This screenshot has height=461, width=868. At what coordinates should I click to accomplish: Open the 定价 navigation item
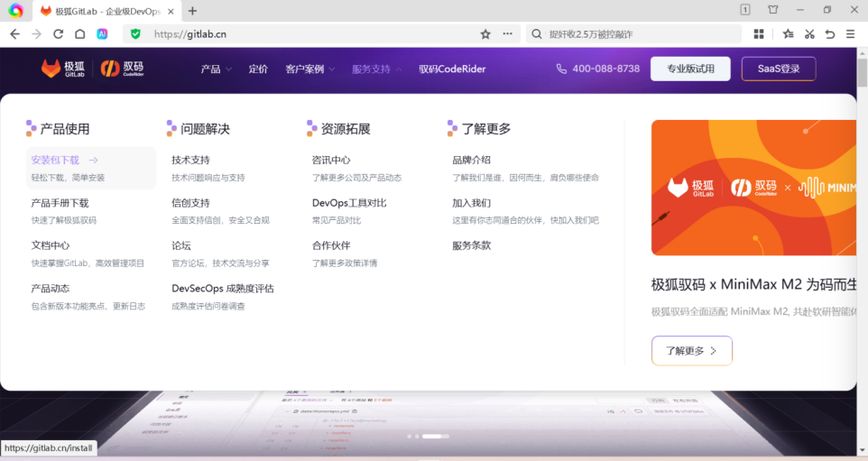pos(258,69)
